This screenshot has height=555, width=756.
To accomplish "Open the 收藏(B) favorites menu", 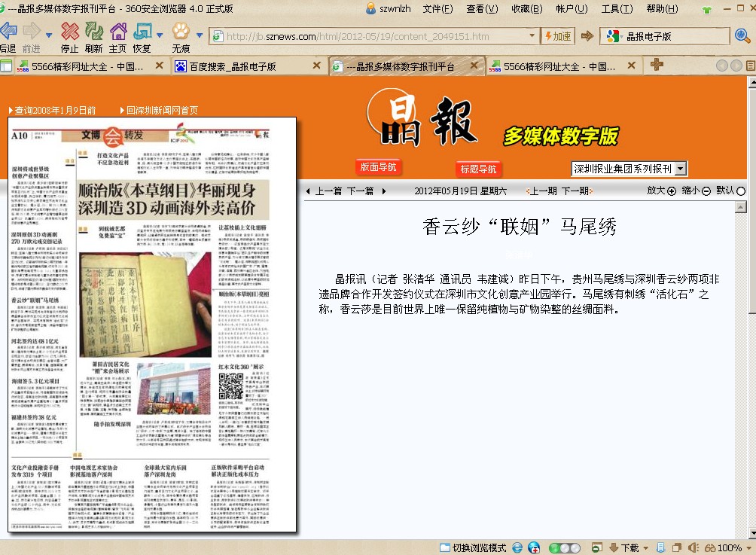I will pyautogui.click(x=526, y=9).
